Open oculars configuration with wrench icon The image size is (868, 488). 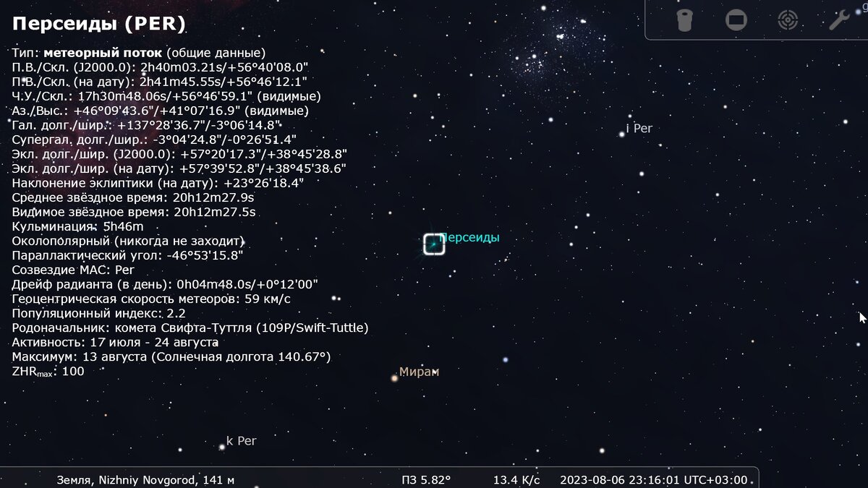[839, 20]
